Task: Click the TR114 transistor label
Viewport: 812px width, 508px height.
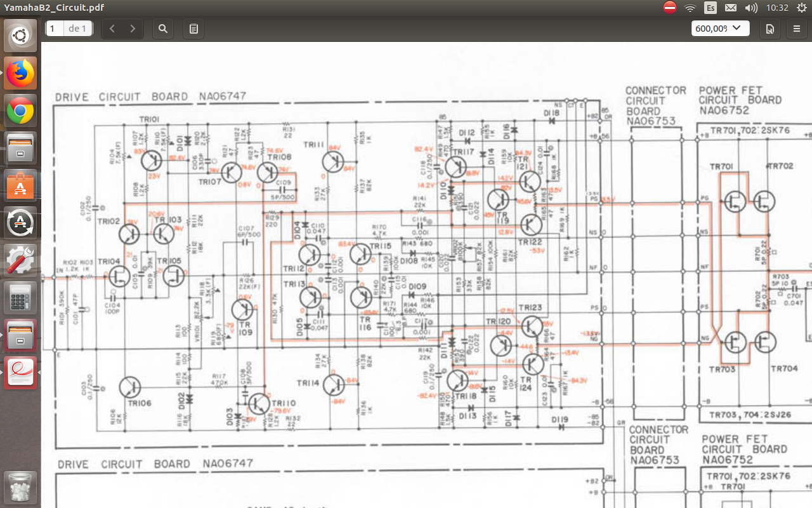Action: tap(308, 383)
